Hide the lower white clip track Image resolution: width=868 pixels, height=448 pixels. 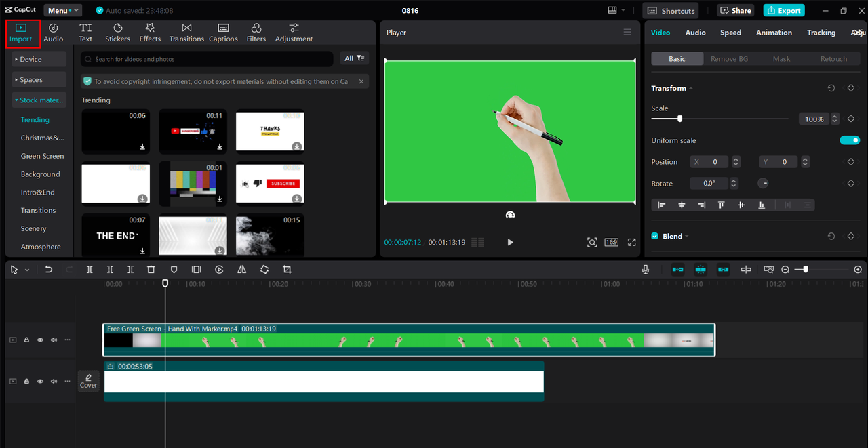pos(40,381)
